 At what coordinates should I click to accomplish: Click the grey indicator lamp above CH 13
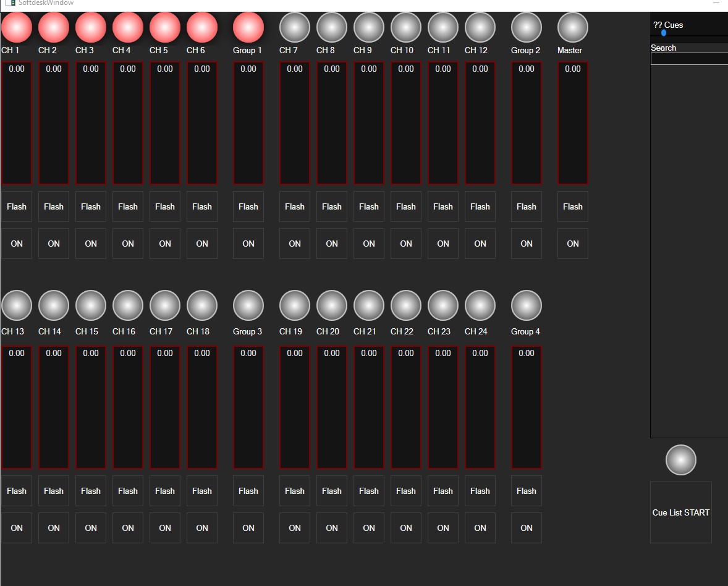tap(17, 306)
